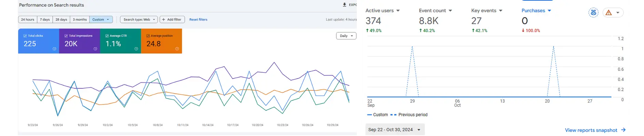Toggle the Total clicks checkbox

click(x=25, y=36)
